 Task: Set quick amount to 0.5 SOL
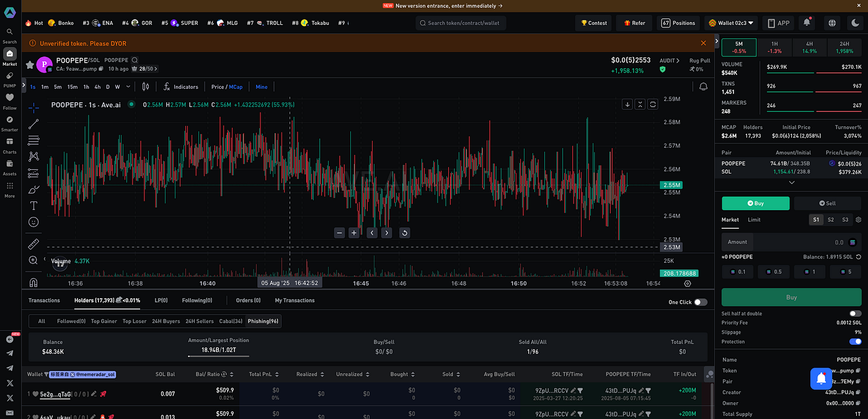tap(774, 271)
